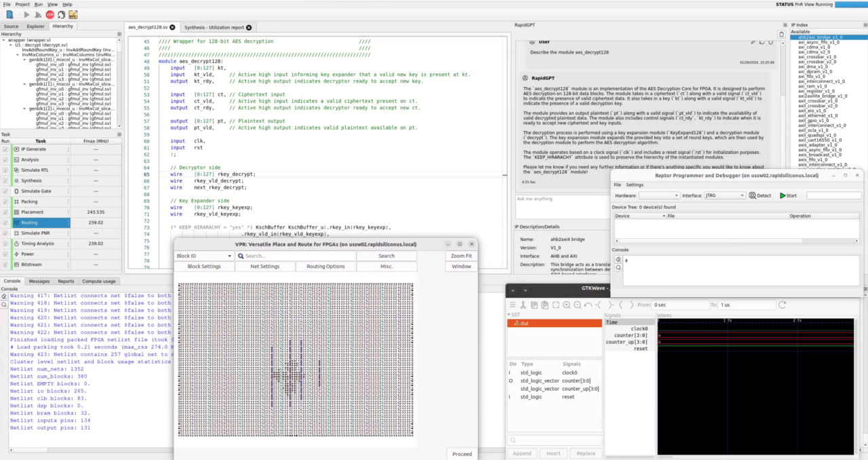Image resolution: width=868 pixels, height=460 pixels.
Task: Click Zoom Fit in the VPR window
Action: pos(460,256)
